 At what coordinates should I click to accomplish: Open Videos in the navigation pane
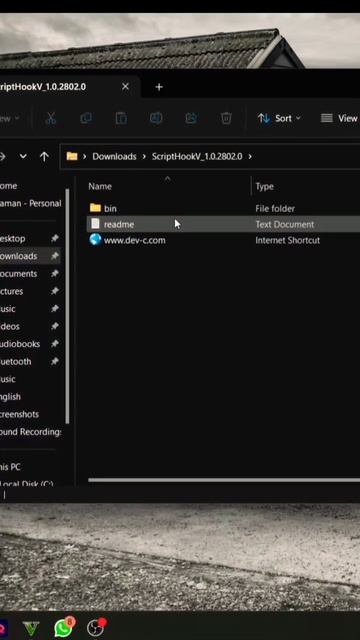click(x=10, y=327)
